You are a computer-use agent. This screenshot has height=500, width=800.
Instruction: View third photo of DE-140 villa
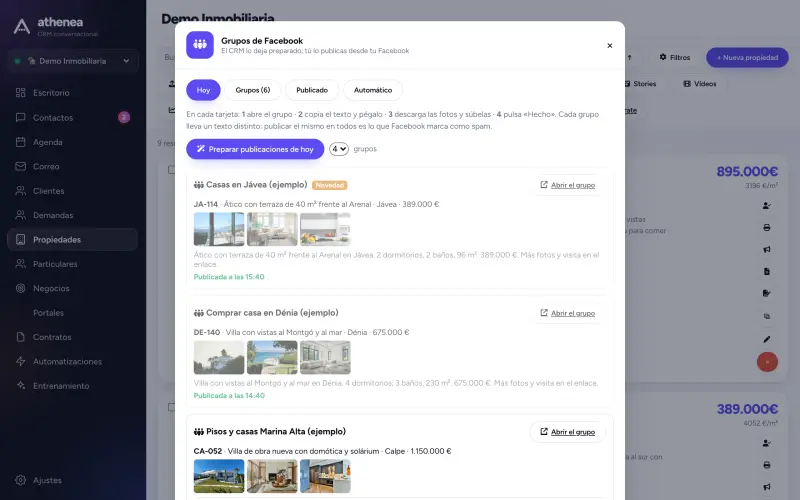click(325, 357)
